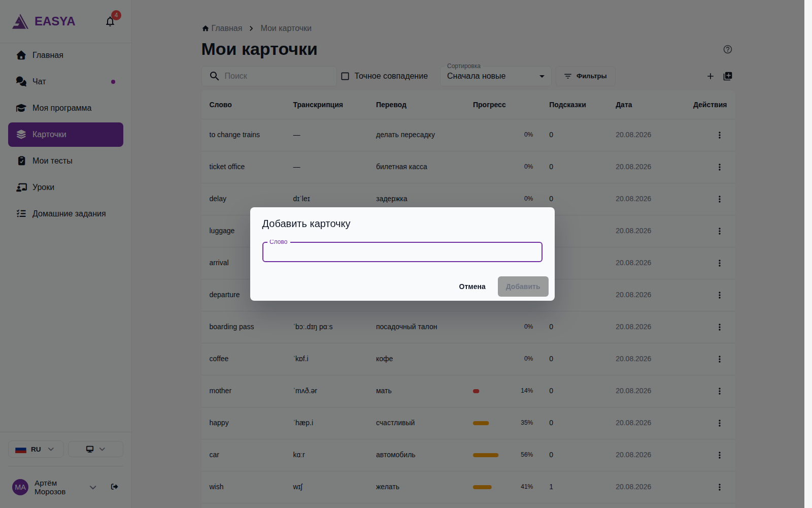Toggle the exact match checkbox
The height and width of the screenshot is (508, 812).
345,76
